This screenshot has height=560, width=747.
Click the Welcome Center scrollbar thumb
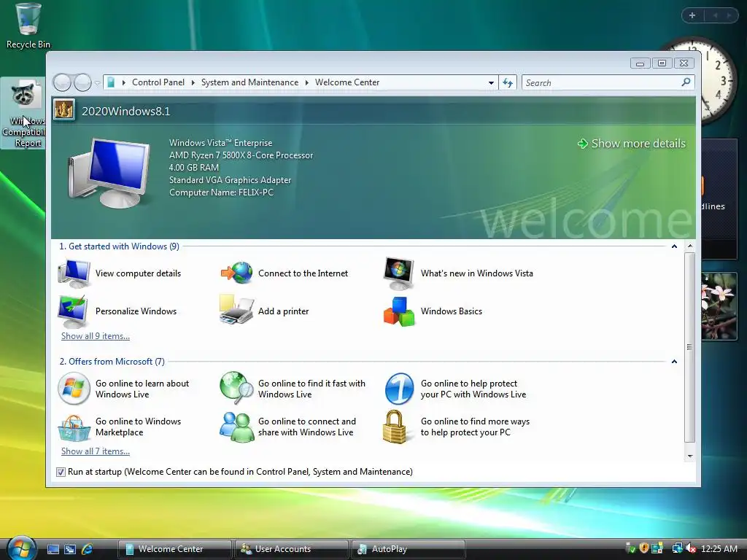[x=689, y=347]
